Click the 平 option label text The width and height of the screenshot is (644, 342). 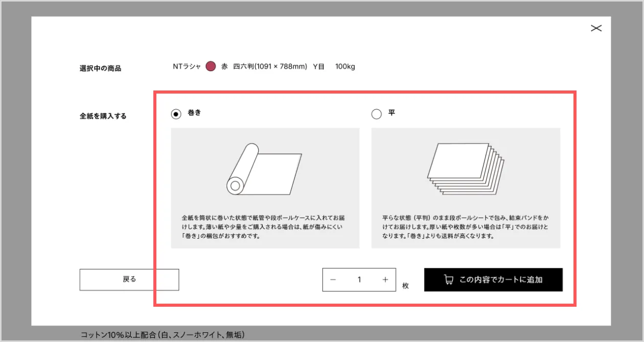pyautogui.click(x=392, y=113)
